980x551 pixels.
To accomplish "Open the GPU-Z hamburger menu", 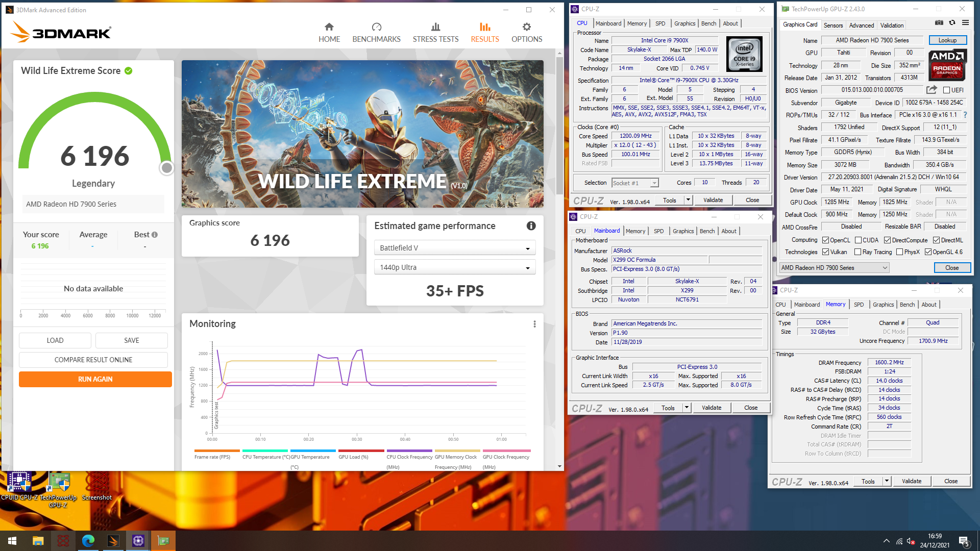I will (965, 23).
